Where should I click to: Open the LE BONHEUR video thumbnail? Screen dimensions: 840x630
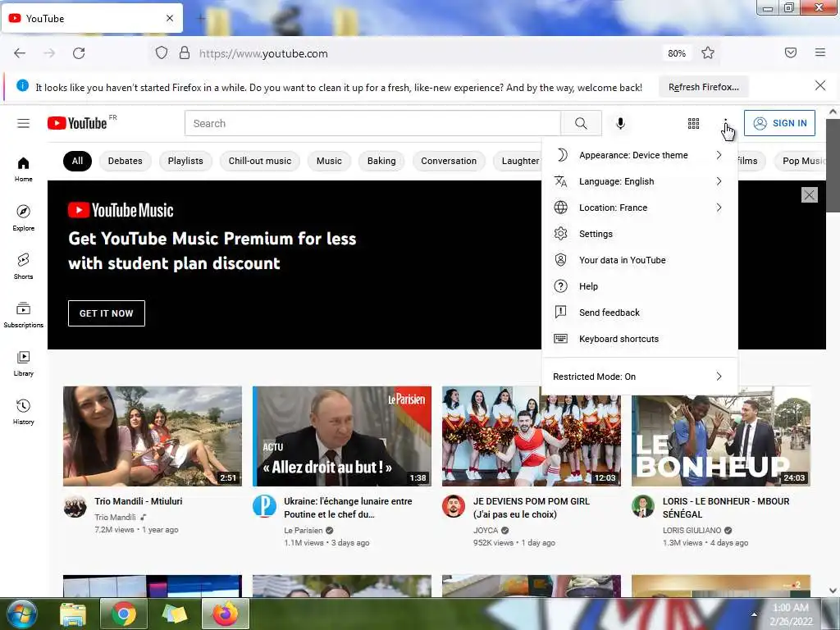pos(720,441)
